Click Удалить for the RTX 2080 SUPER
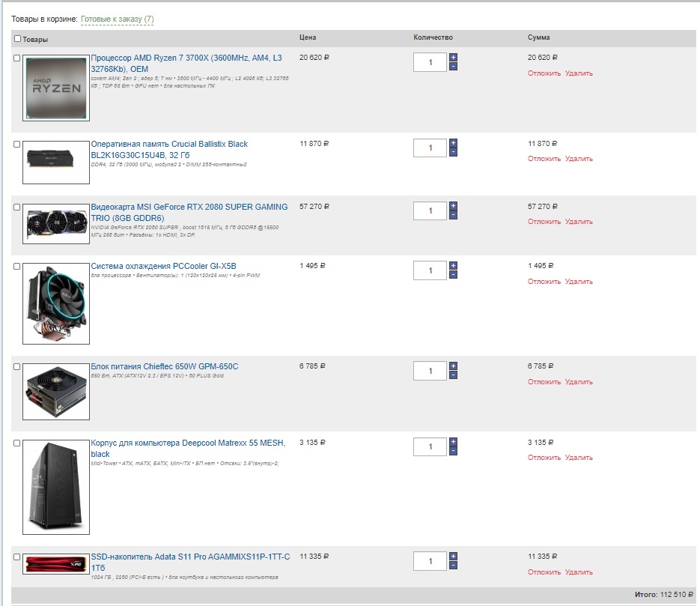Image resolution: width=700 pixels, height=606 pixels. pyautogui.click(x=579, y=222)
